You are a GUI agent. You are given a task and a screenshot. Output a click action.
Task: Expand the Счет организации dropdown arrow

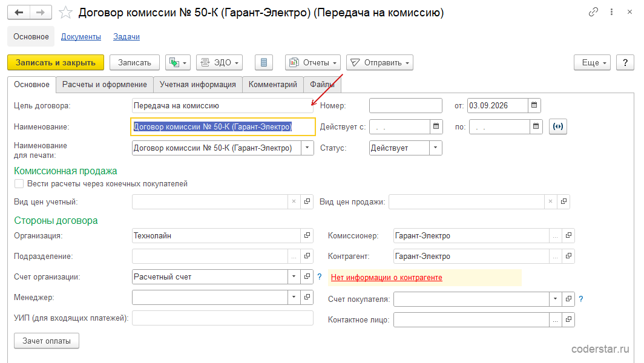click(x=294, y=276)
